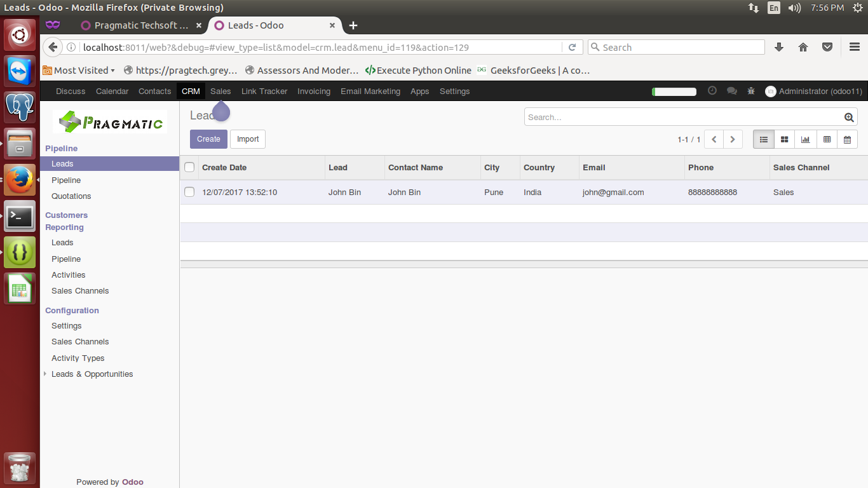
Task: Open the Contacts menu
Action: (154, 91)
